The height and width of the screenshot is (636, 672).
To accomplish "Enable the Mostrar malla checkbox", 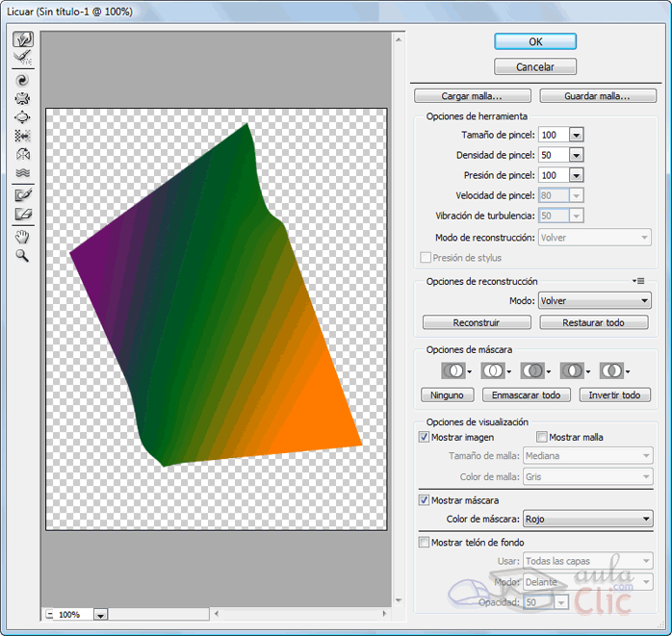I will pyautogui.click(x=542, y=437).
